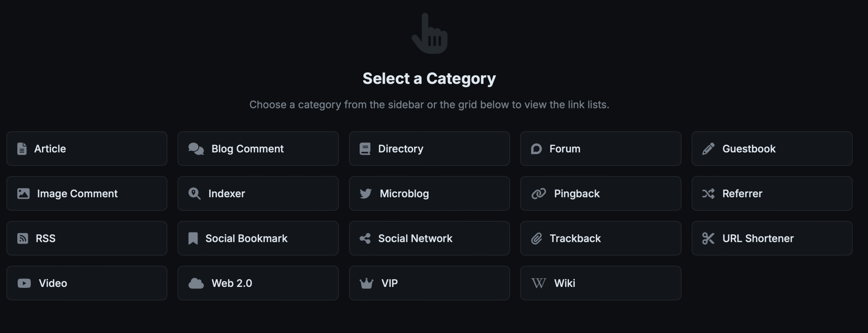
Task: Click the Trackback paperclip icon
Action: point(536,238)
